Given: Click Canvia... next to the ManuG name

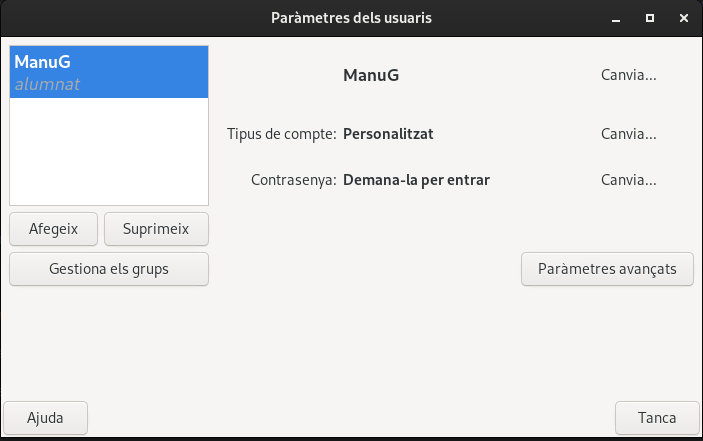Looking at the screenshot, I should click(x=629, y=75).
